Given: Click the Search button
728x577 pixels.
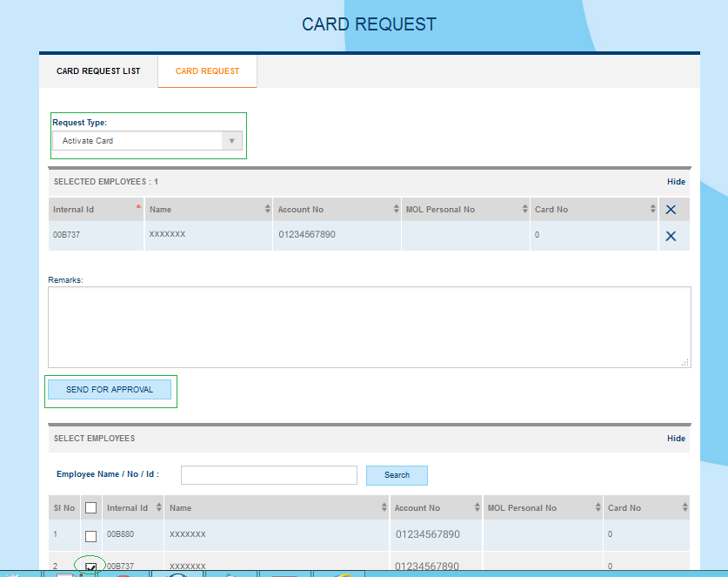Looking at the screenshot, I should pyautogui.click(x=397, y=475).
